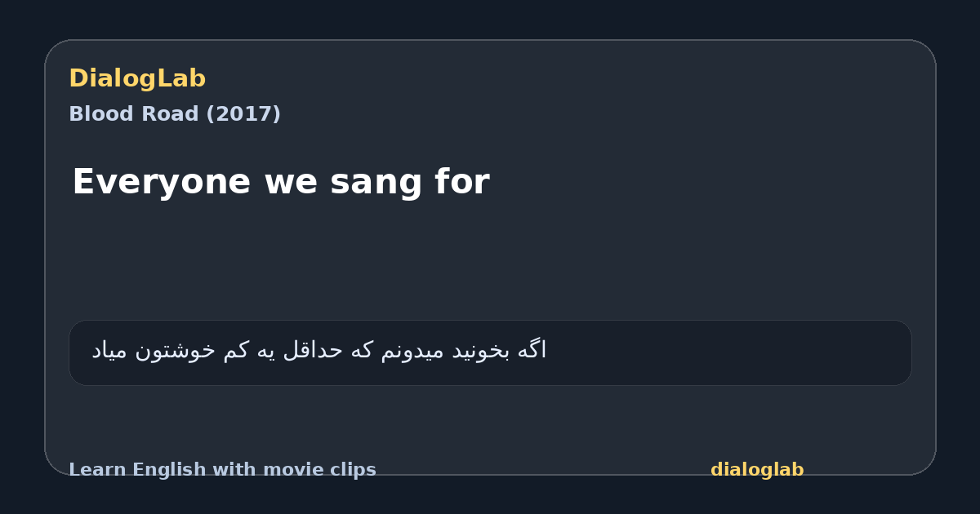Click the Persian subtitle translation box

click(x=490, y=352)
